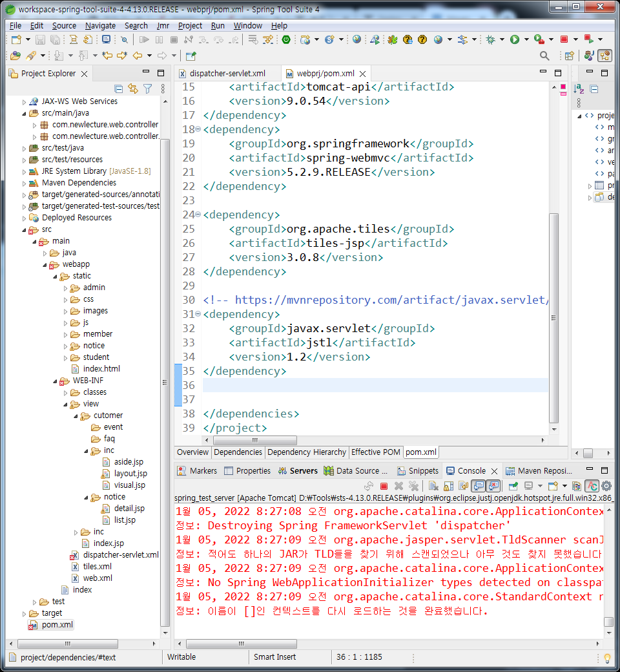Expand the Maven Dependencies node

(x=24, y=184)
